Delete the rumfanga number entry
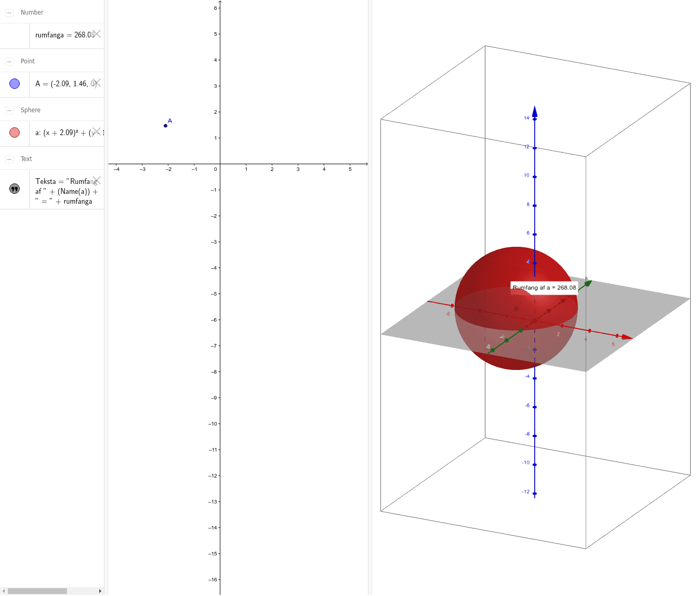The height and width of the screenshot is (596, 700). pos(97,34)
